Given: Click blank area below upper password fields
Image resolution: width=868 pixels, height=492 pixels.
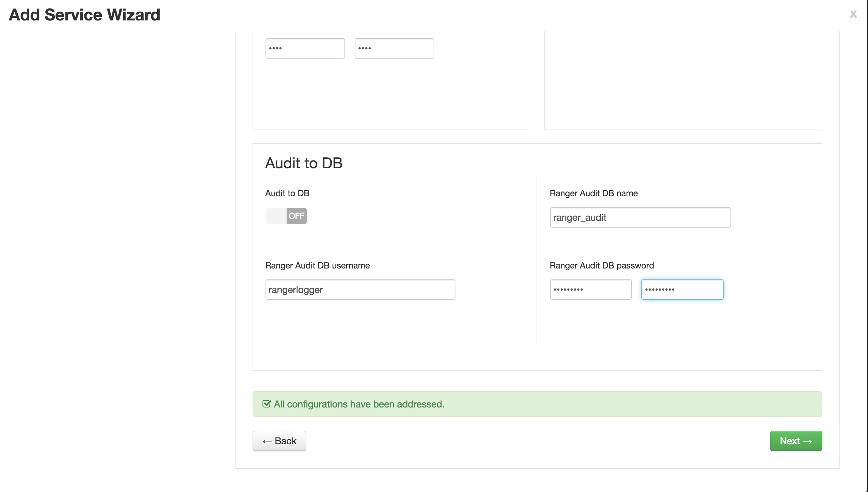Looking at the screenshot, I should coord(391,95).
